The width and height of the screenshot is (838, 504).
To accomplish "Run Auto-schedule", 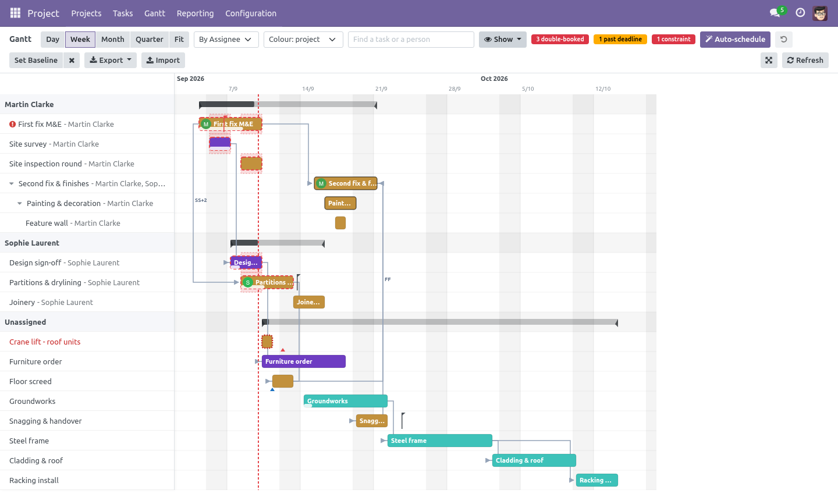I will [735, 40].
